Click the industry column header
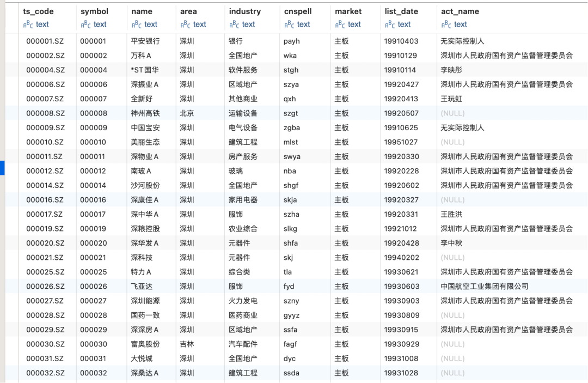Screen dimensions: 588x383 tap(245, 11)
